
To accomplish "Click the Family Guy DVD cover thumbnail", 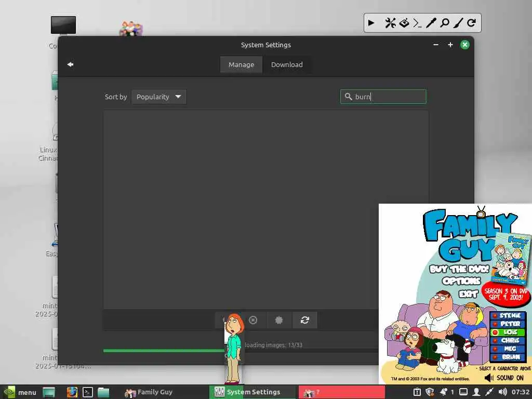I will click(x=512, y=259).
